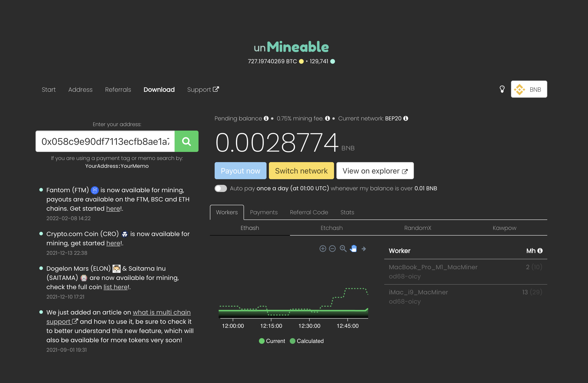This screenshot has width=588, height=383.
Task: Click the Saitama Inu coin icon
Action: coord(84,278)
